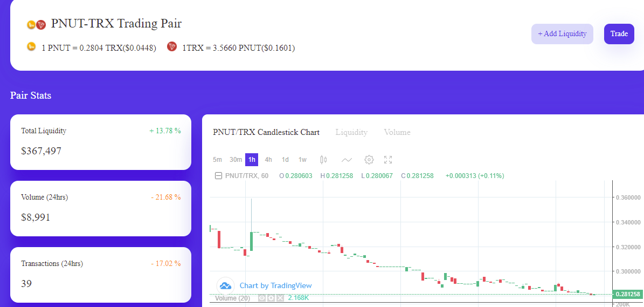Click the Total Liquidity label
644x307 pixels.
44,131
